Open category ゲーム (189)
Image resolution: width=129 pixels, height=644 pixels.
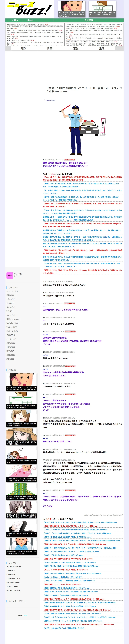click(x=11, y=339)
